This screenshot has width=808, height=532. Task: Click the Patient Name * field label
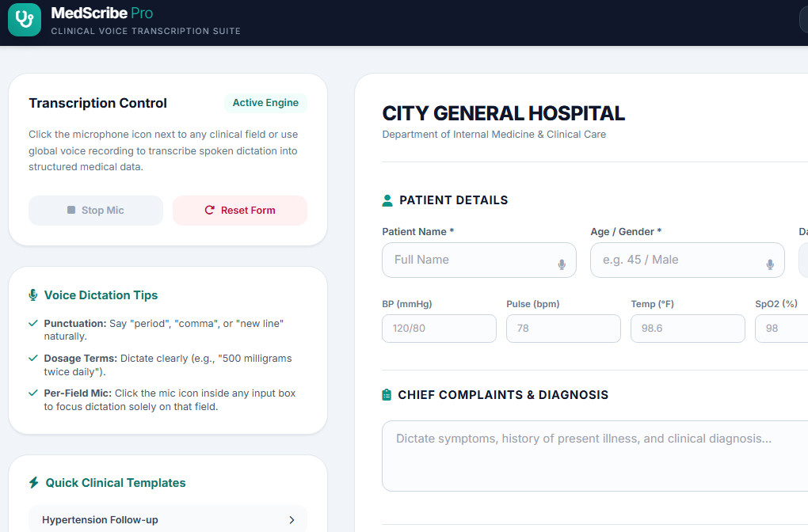click(x=418, y=232)
